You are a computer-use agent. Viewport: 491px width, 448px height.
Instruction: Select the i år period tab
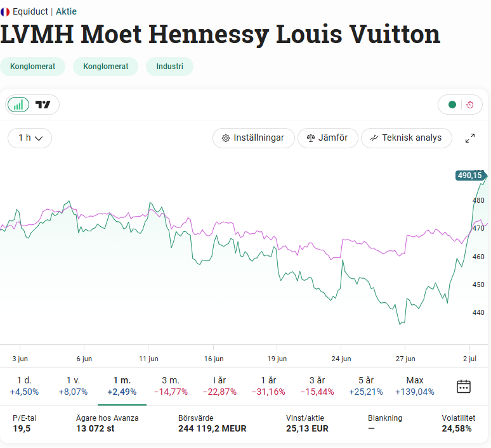click(x=219, y=386)
